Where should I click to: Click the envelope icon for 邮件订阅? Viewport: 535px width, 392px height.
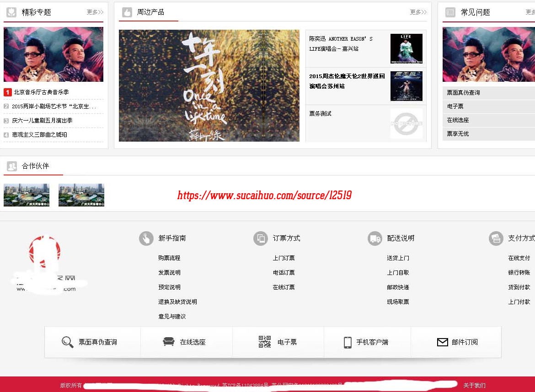[442, 342]
